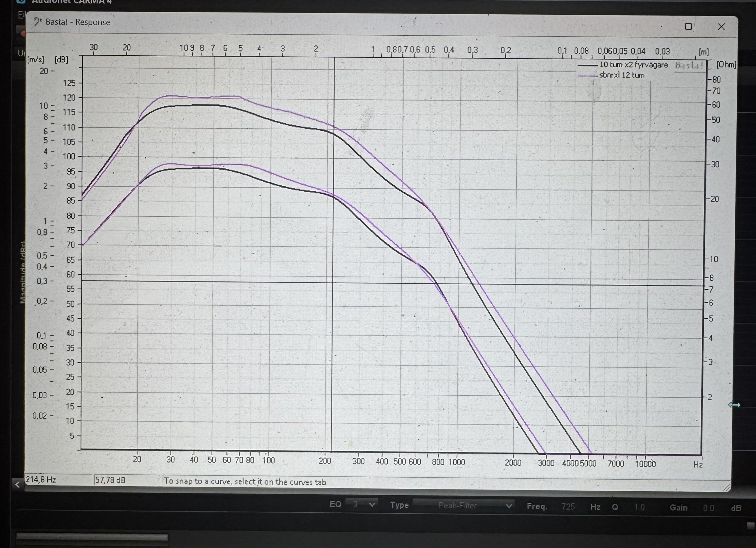Screen dimensions: 756x548
Task: Minimize the Basta! Response window
Action: click(657, 26)
